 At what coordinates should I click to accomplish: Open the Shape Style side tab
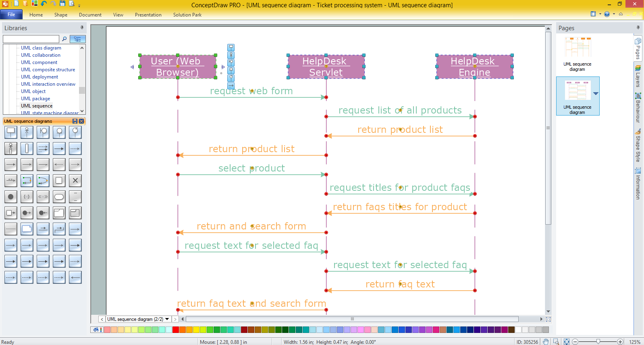point(638,145)
